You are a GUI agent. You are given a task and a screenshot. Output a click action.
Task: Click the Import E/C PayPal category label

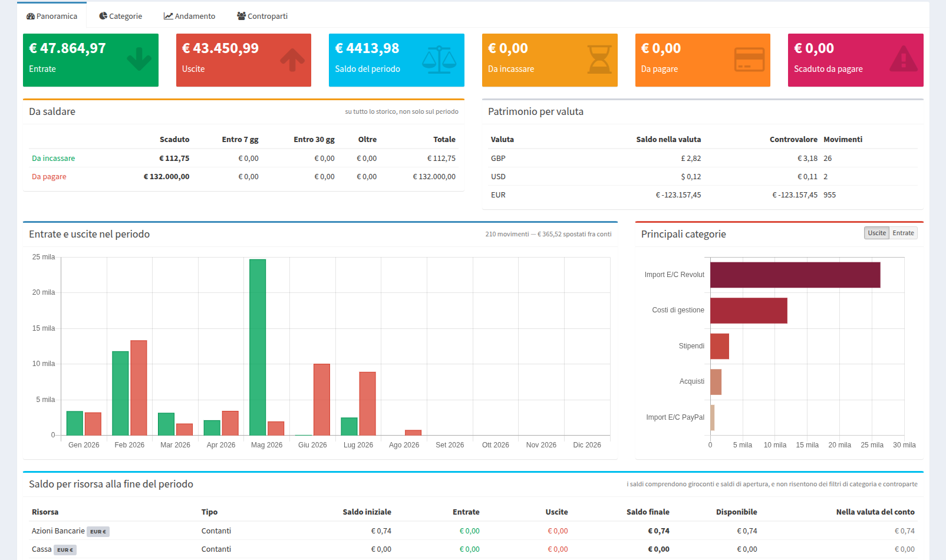point(675,417)
